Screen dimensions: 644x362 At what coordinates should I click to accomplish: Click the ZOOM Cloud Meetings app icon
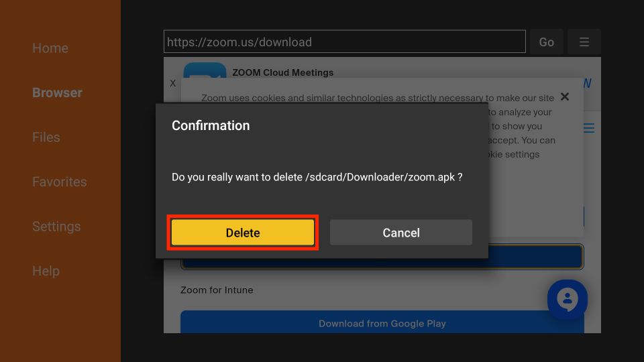[x=205, y=70]
